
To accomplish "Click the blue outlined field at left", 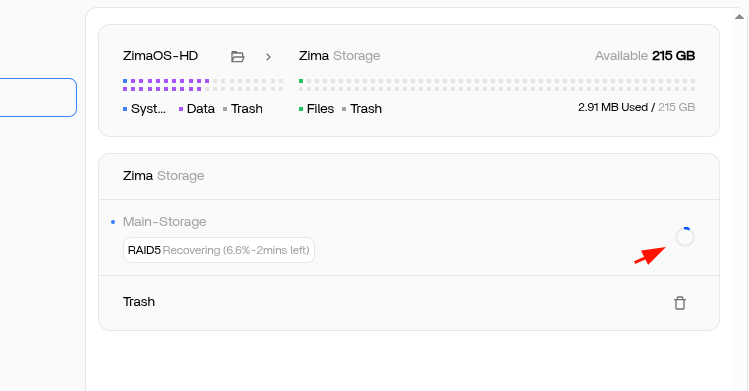I will pos(38,97).
